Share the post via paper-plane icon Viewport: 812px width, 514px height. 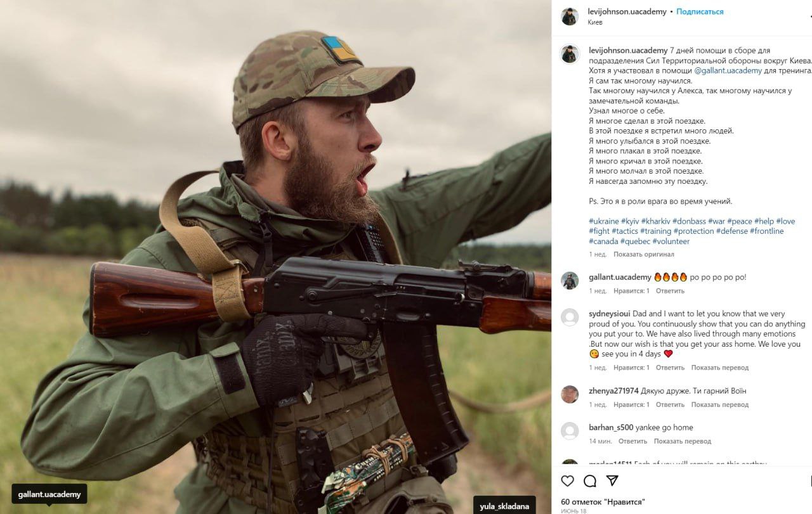click(612, 480)
